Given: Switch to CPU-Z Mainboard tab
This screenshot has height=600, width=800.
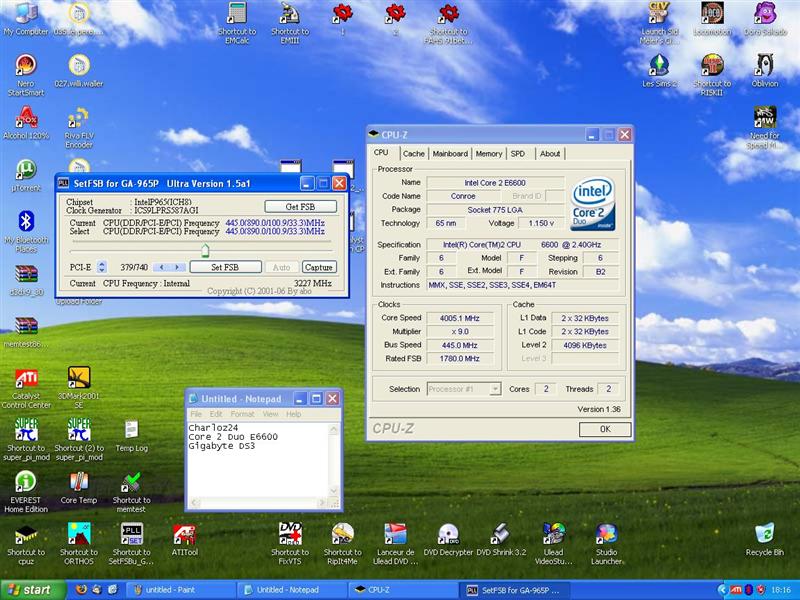Looking at the screenshot, I should pyautogui.click(x=450, y=154).
